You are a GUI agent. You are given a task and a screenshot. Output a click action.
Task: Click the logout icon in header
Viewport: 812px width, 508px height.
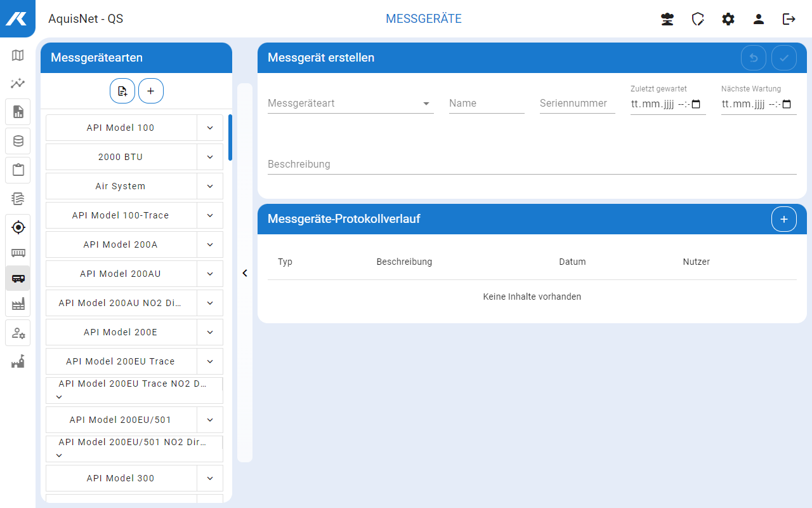click(789, 19)
